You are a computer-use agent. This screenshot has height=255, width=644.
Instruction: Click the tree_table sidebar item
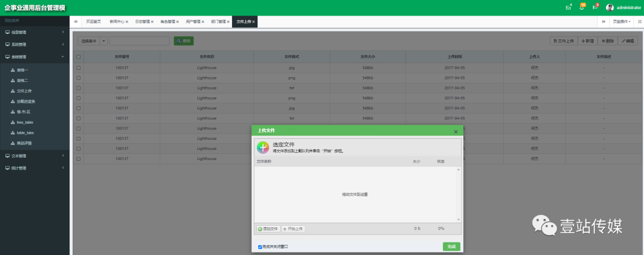pyautogui.click(x=25, y=122)
